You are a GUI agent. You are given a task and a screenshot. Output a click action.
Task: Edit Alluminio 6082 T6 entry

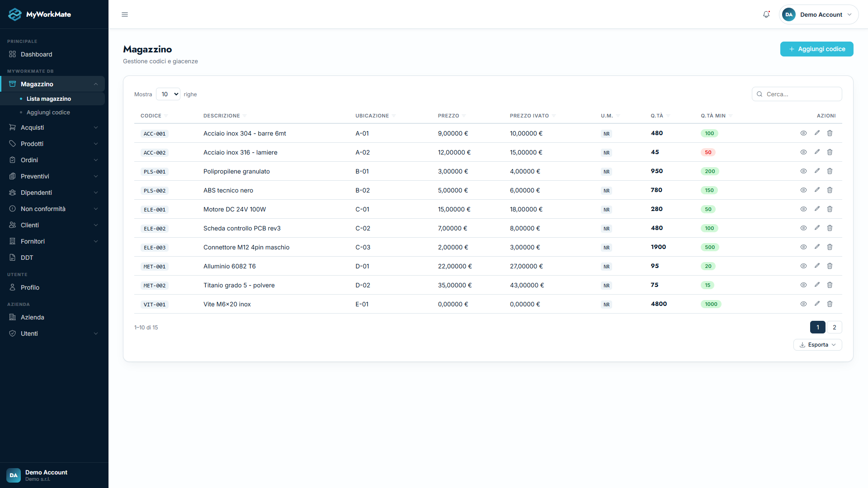[817, 266]
